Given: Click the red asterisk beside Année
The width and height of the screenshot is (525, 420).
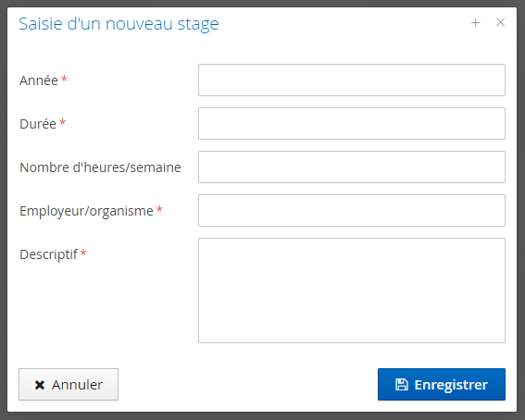Looking at the screenshot, I should (x=64, y=80).
